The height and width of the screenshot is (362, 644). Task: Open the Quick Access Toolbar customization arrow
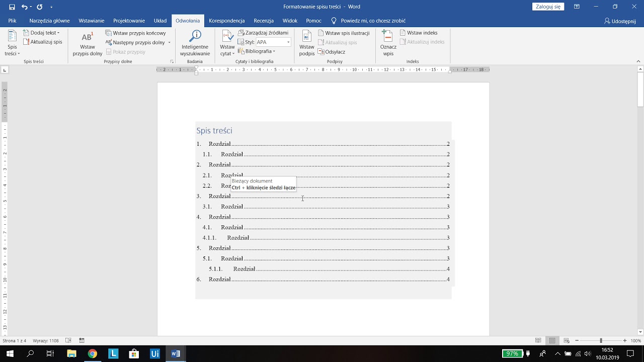click(x=51, y=7)
